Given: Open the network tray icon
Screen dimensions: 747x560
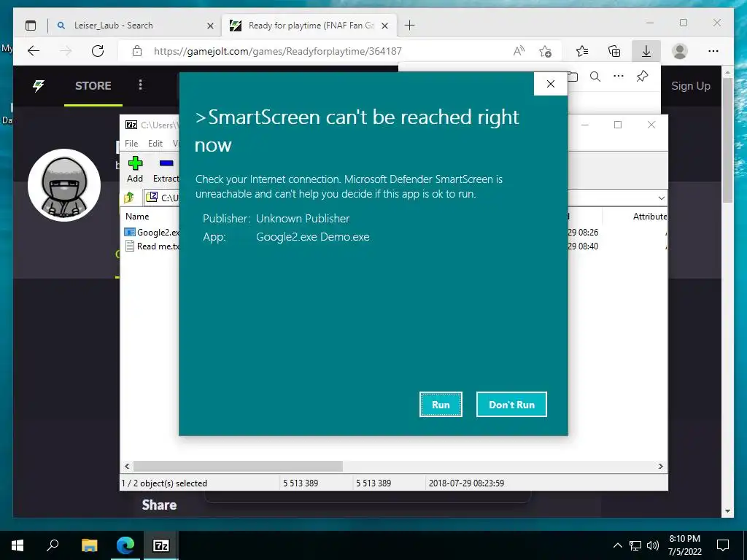Looking at the screenshot, I should (x=635, y=545).
